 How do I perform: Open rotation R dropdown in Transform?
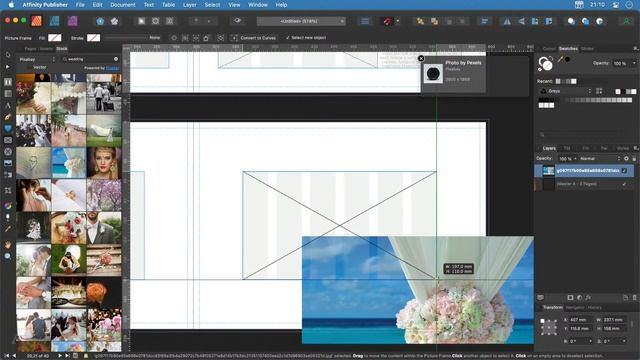point(590,341)
